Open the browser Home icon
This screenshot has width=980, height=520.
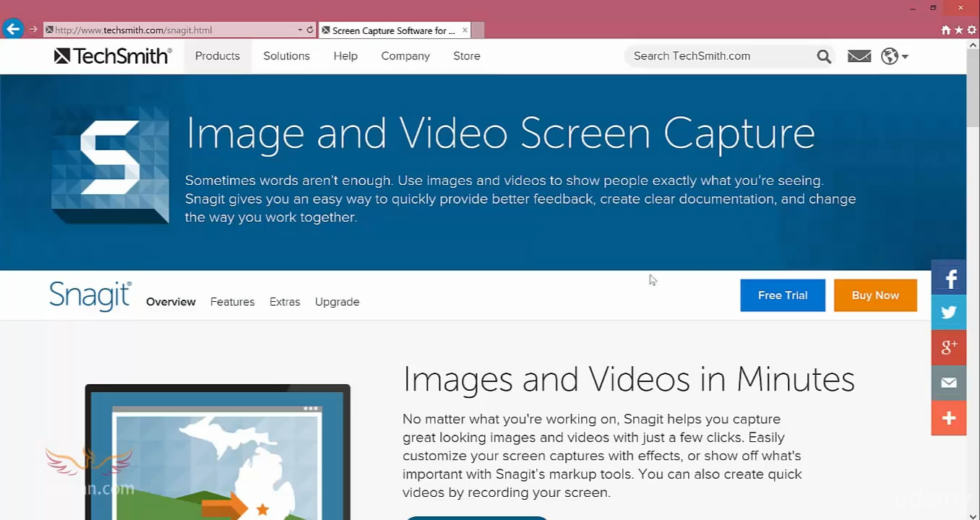(946, 30)
